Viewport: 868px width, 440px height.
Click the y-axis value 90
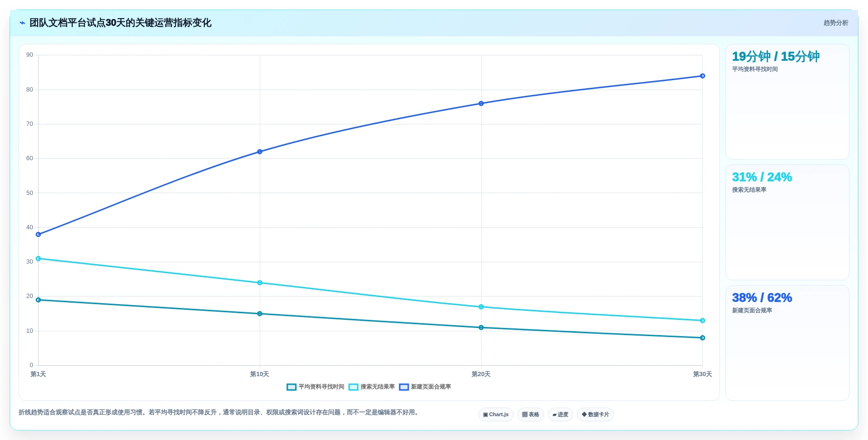click(30, 55)
